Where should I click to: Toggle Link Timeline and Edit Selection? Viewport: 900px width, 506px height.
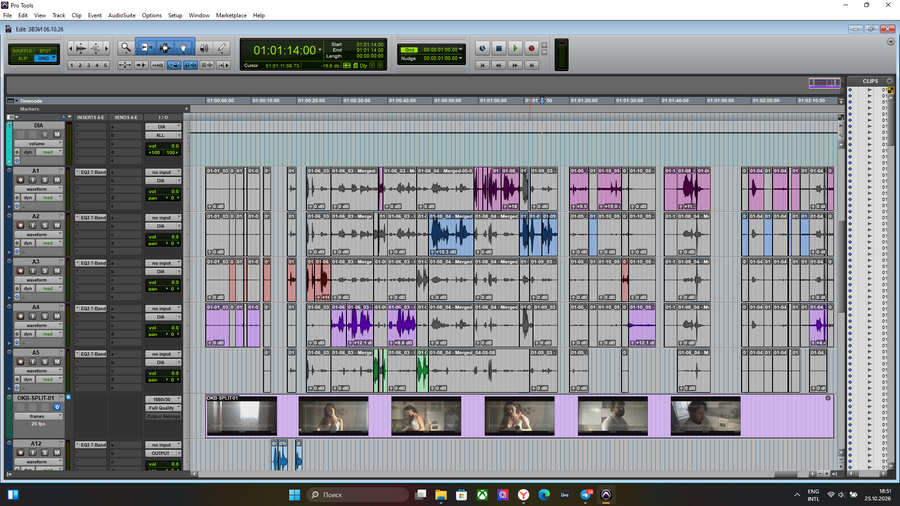190,65
